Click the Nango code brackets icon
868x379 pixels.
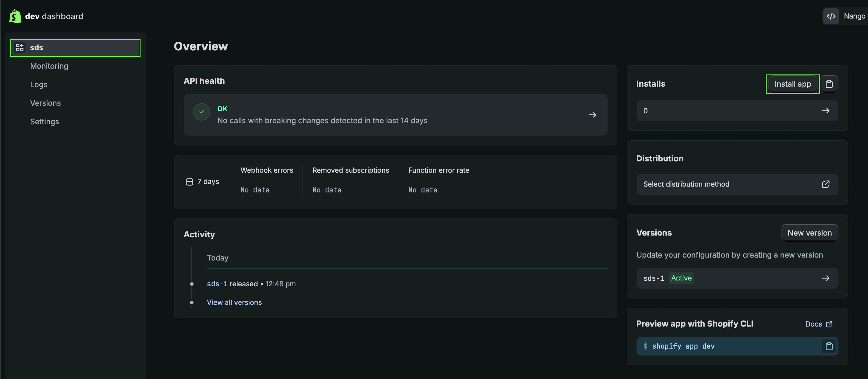[x=831, y=16]
